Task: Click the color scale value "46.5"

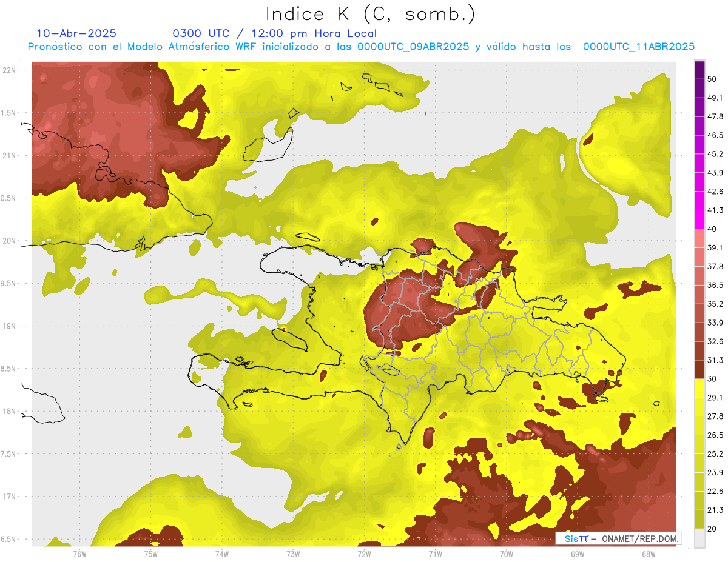Action: tap(715, 136)
